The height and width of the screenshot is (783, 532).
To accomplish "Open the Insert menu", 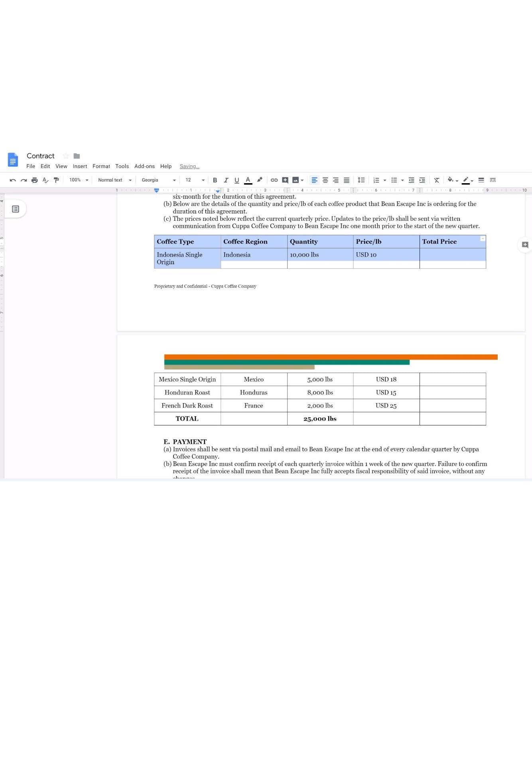I will tap(80, 166).
